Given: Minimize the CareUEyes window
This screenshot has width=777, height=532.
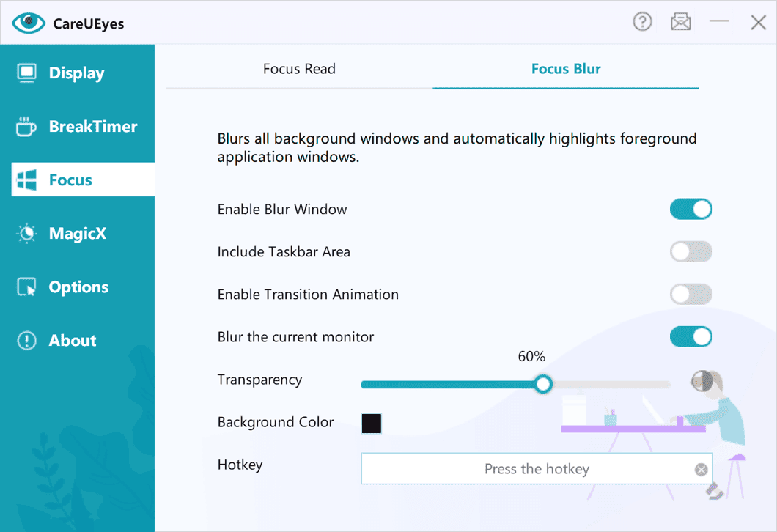Looking at the screenshot, I should (719, 21).
